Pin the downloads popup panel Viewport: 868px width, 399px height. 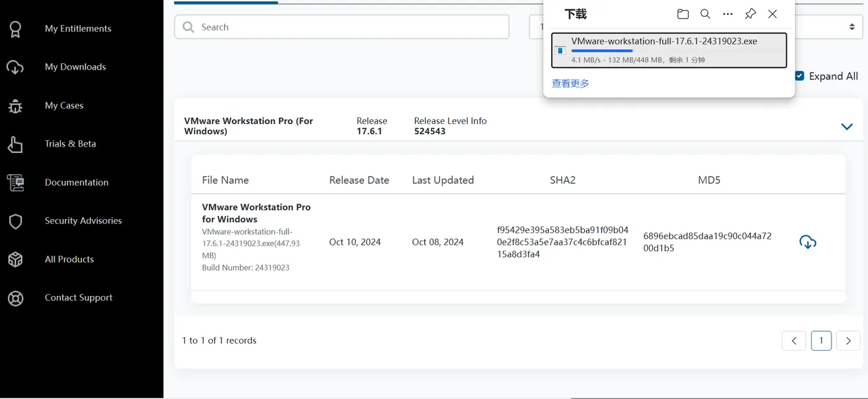click(x=750, y=14)
